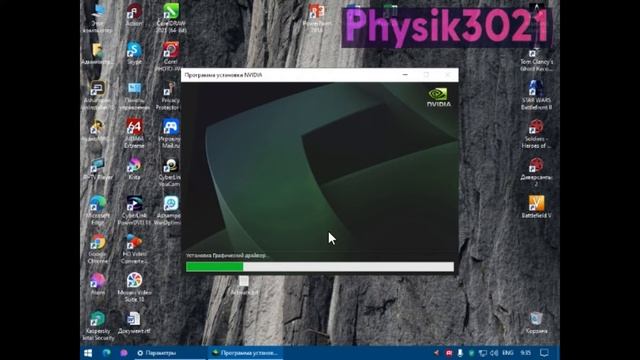Open the CyberLink PowerDVD shortcut
Image resolution: width=640 pixels, height=360 pixels.
click(x=134, y=210)
